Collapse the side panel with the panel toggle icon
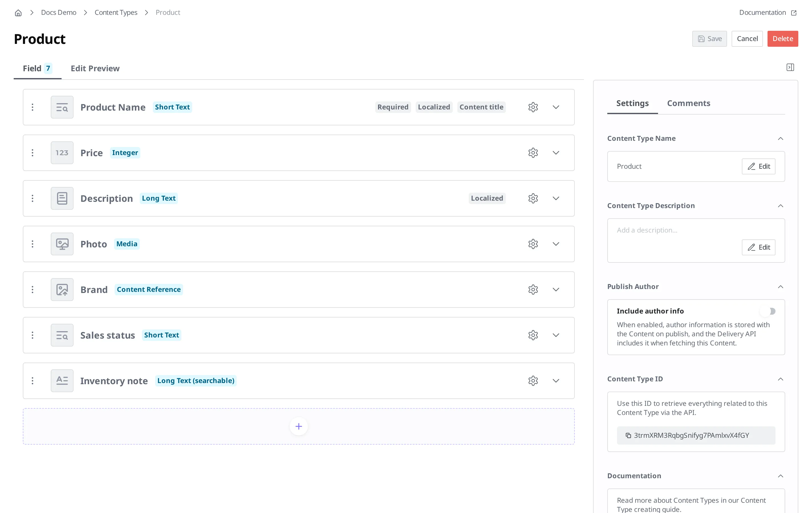This screenshot has height=513, width=812. point(790,68)
